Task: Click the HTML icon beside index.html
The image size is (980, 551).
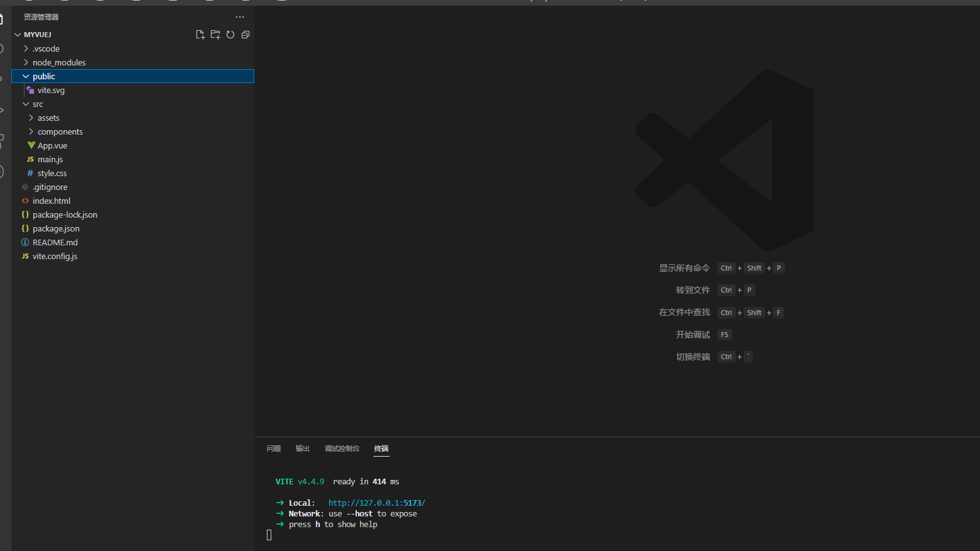Action: (x=25, y=201)
